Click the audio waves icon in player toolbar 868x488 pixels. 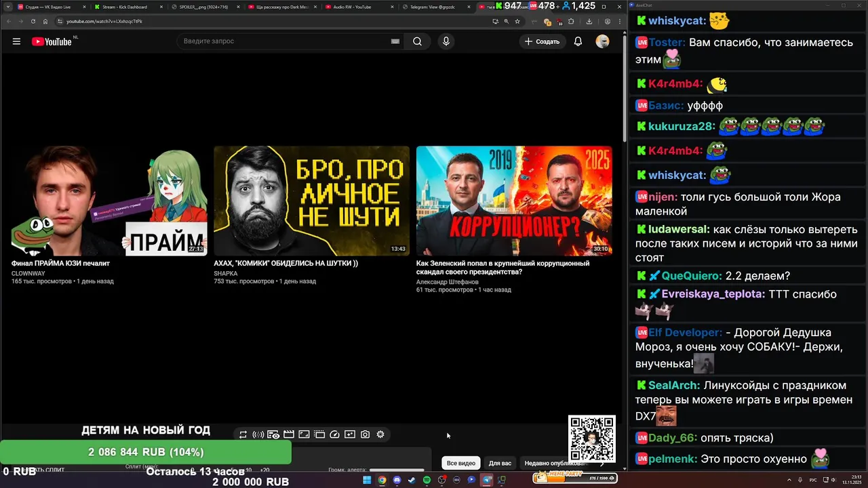pyautogui.click(x=258, y=434)
